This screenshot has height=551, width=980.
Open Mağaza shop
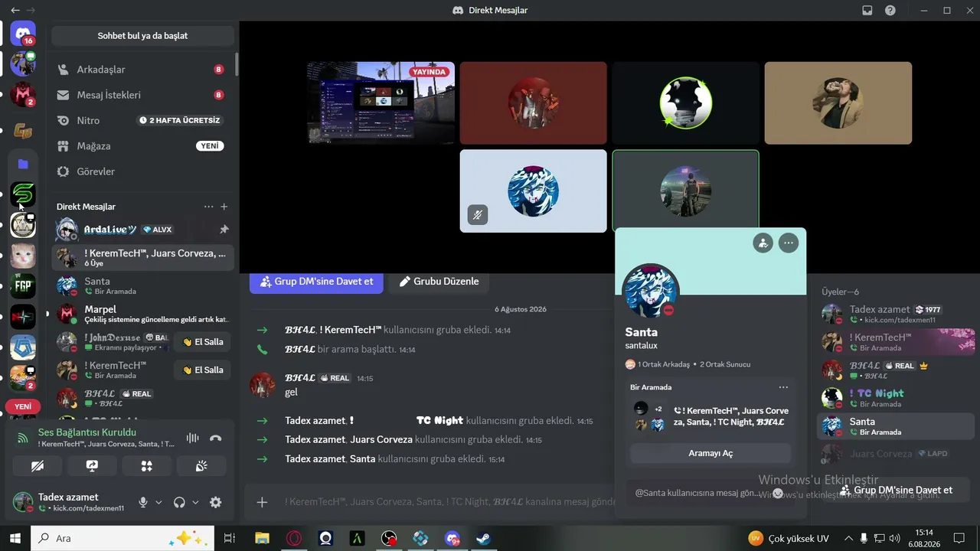tap(142, 146)
